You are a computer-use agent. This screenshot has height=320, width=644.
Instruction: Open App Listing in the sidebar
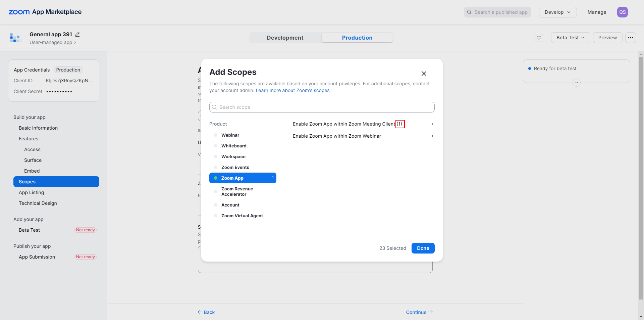32,192
